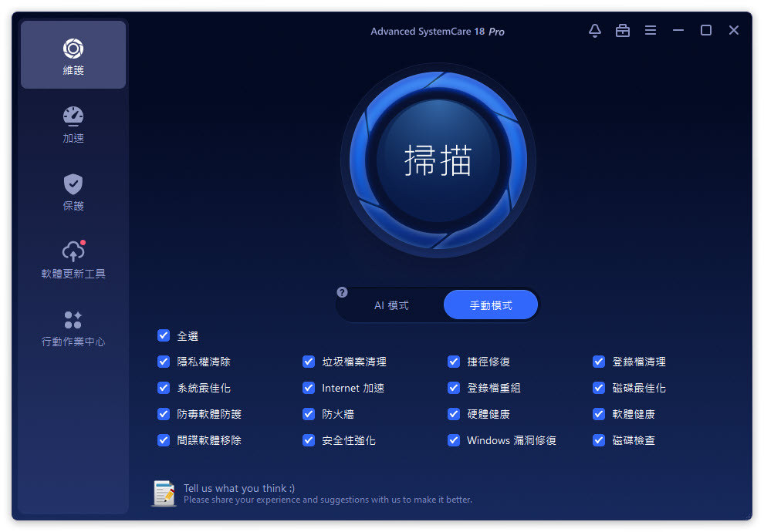Minimize the Advanced SystemCare window
This screenshot has width=764, height=532.
[x=678, y=31]
